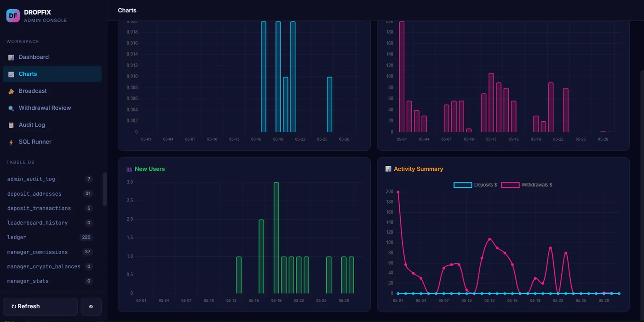644x322 pixels.
Task: Click the Activity Summary title
Action: pos(419,169)
